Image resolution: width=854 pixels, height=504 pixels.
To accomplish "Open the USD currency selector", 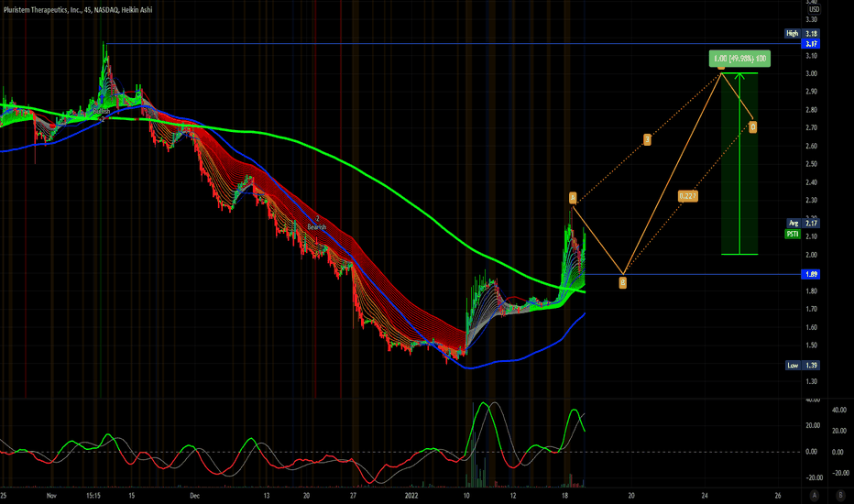I will [x=814, y=9].
